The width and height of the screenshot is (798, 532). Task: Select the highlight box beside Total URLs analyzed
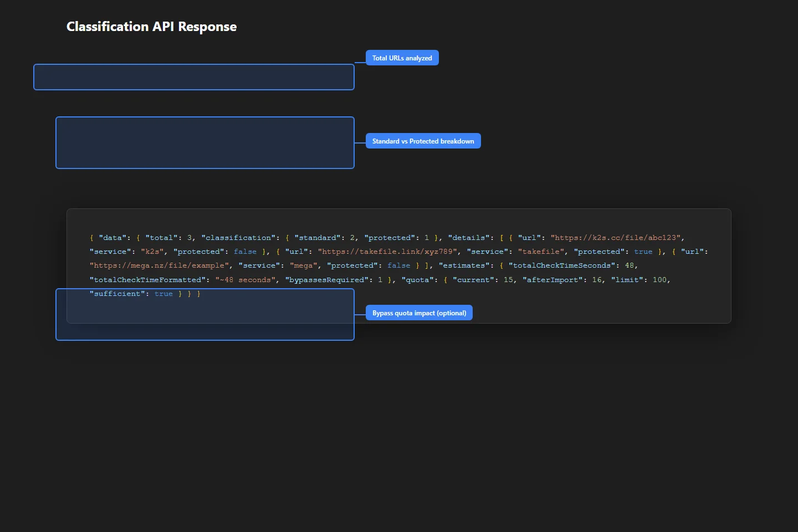click(x=193, y=77)
